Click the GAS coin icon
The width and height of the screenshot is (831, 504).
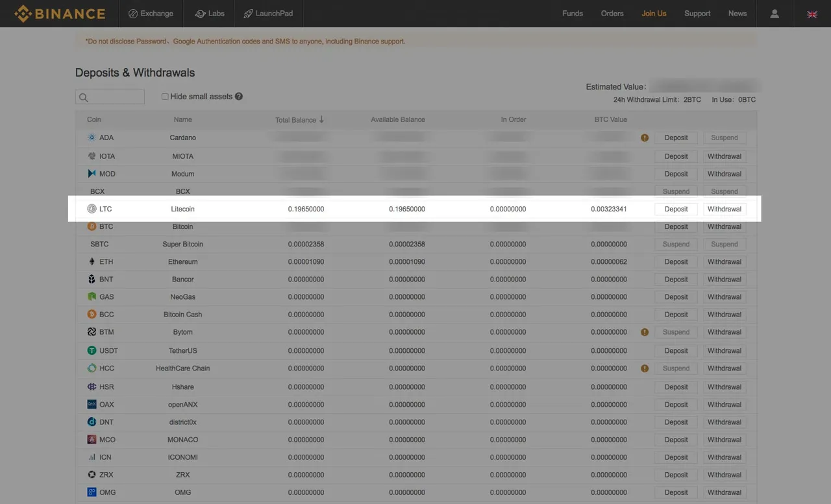tap(92, 296)
